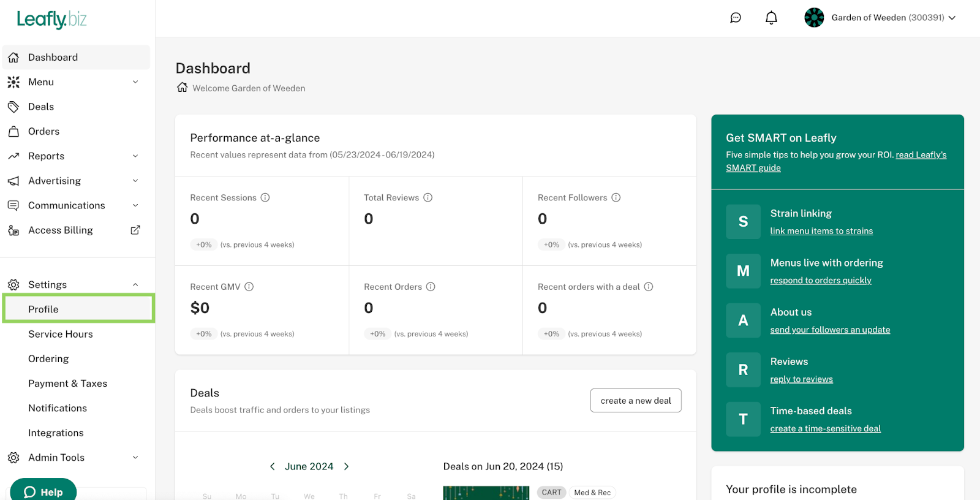Image resolution: width=980 pixels, height=500 pixels.
Task: Click Deals on Jun 20, 2024 heading
Action: 503,466
